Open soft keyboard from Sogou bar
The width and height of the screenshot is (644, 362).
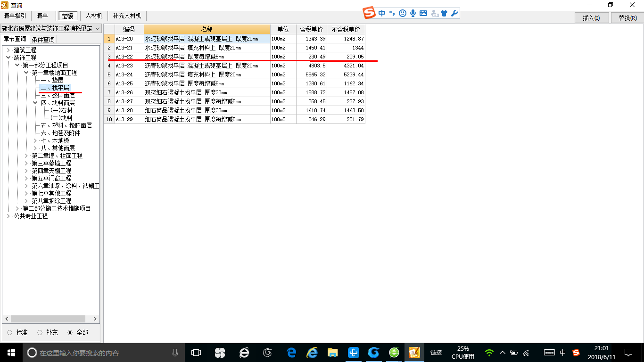423,13
